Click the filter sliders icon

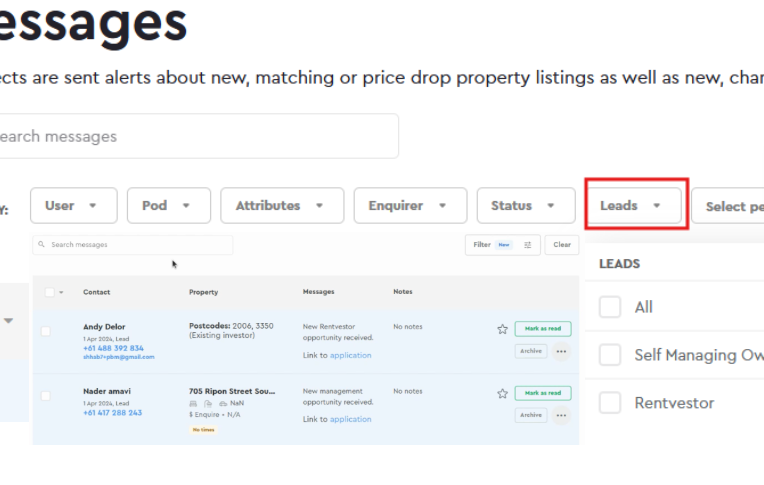point(528,245)
